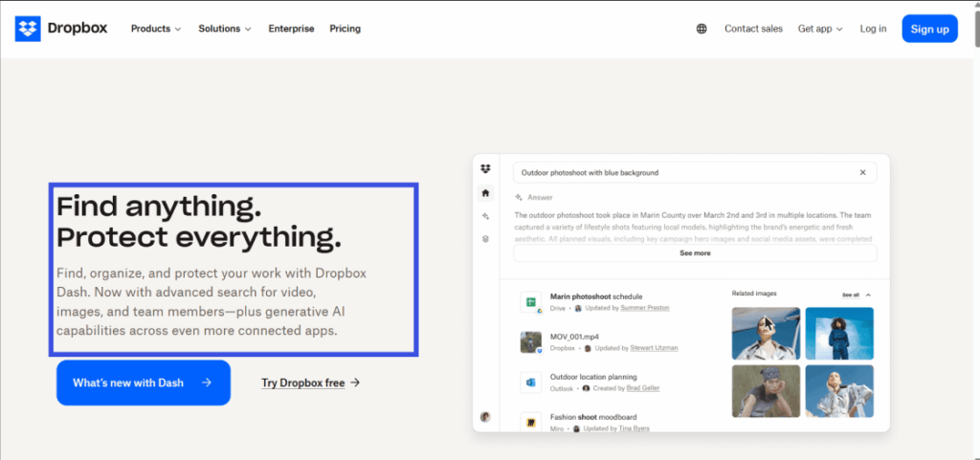Open the Fashion shoot moodboard result

pos(593,417)
